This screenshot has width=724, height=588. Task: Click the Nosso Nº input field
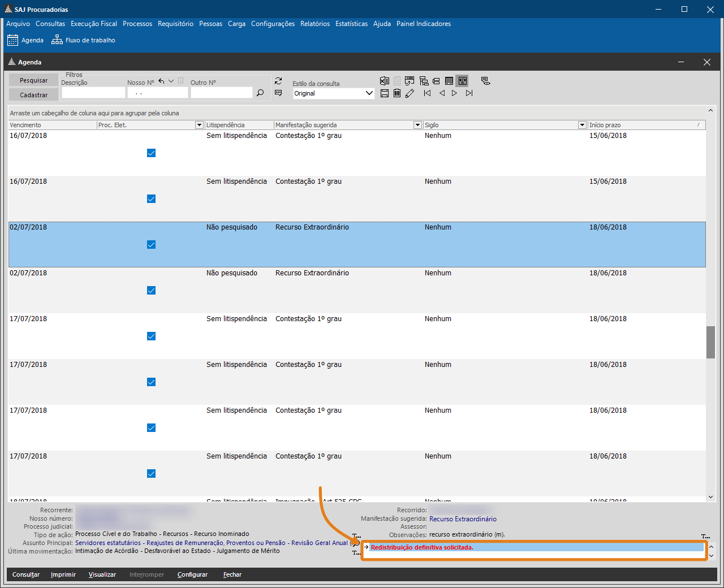point(157,93)
